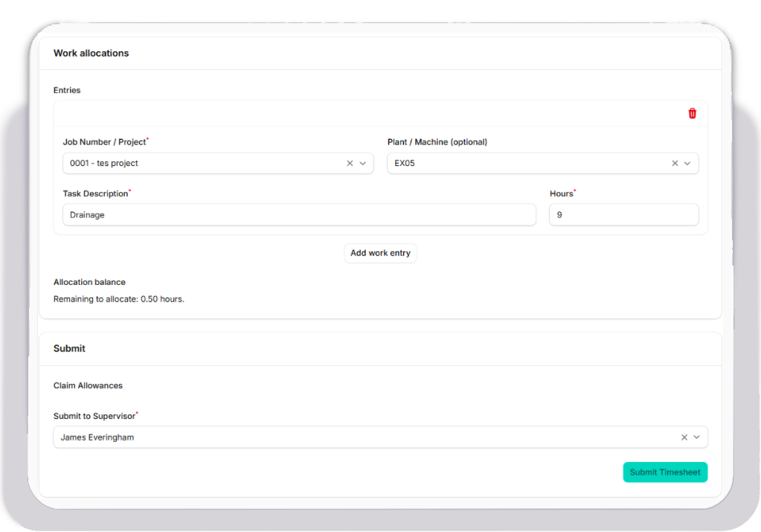Click the '0001 - tes project' combo box
This screenshot has height=532, width=761.
(201, 164)
